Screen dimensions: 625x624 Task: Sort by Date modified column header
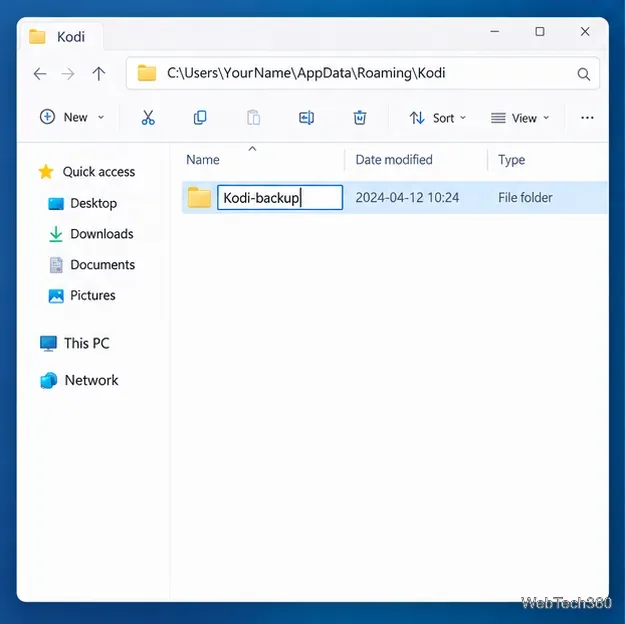[x=394, y=160]
